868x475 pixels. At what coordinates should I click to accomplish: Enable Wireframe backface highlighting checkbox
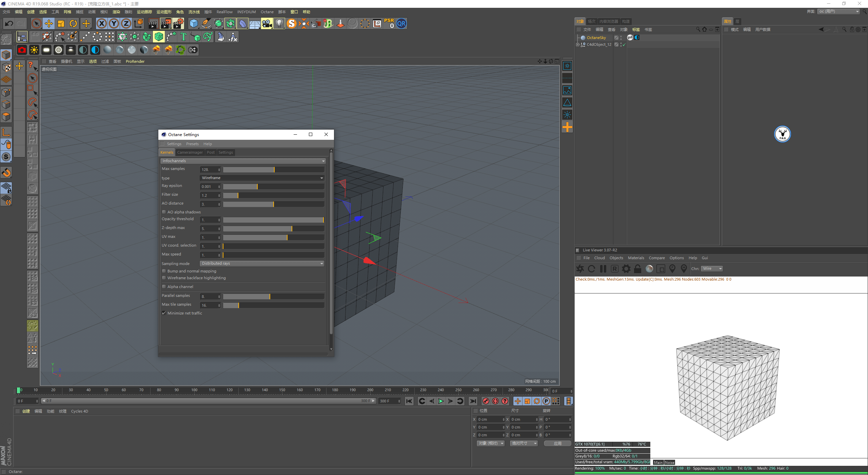(164, 278)
